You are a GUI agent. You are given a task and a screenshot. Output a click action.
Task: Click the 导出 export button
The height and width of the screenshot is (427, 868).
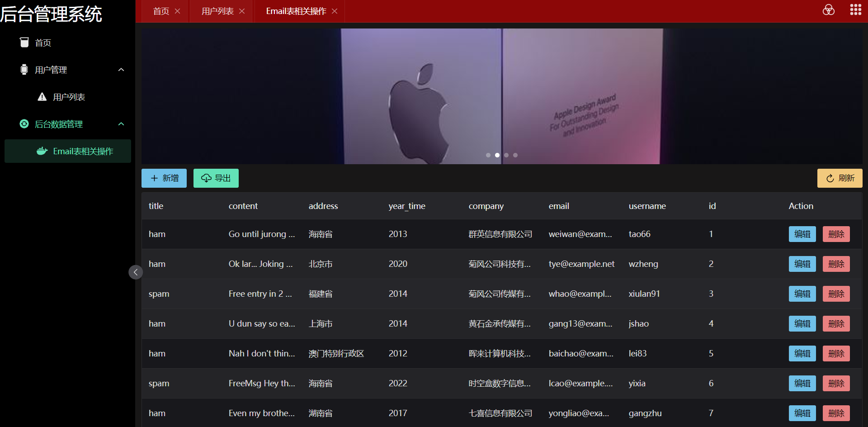point(216,178)
